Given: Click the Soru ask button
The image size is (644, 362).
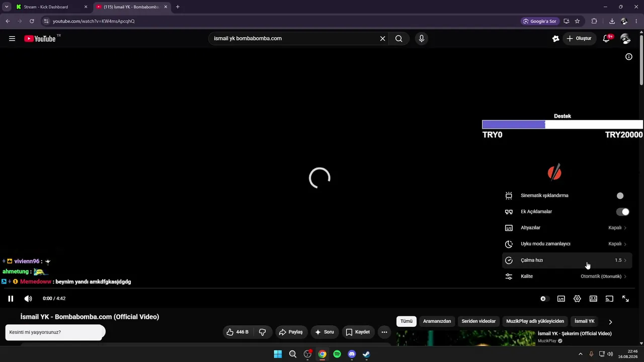Looking at the screenshot, I should pyautogui.click(x=325, y=332).
